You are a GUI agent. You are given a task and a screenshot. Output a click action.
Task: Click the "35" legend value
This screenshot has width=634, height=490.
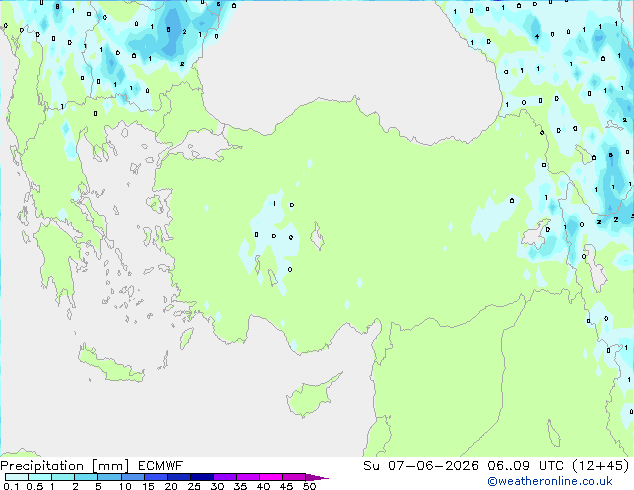click(240, 486)
